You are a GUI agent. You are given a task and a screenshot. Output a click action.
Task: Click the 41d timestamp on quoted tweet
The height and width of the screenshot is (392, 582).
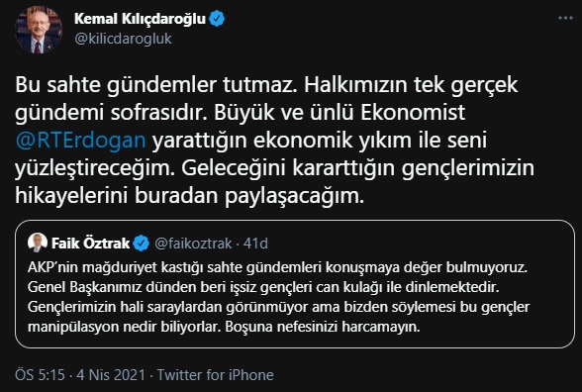click(x=255, y=244)
